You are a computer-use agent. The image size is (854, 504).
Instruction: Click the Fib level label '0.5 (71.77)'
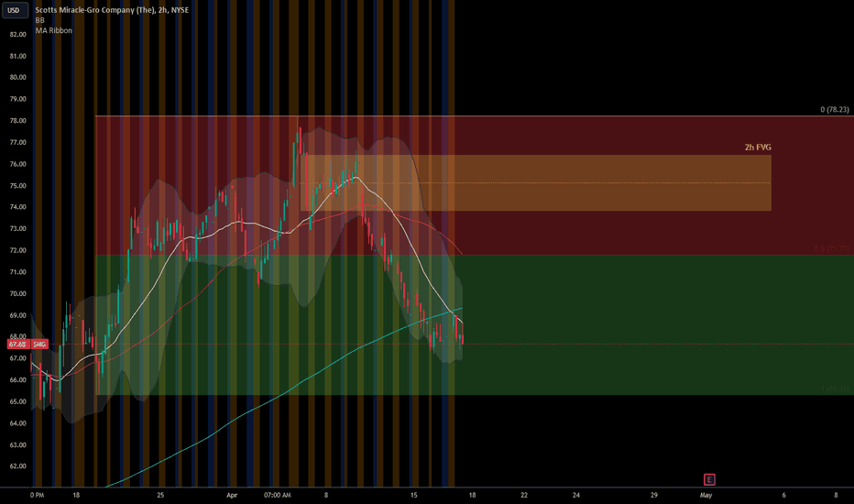coord(831,248)
